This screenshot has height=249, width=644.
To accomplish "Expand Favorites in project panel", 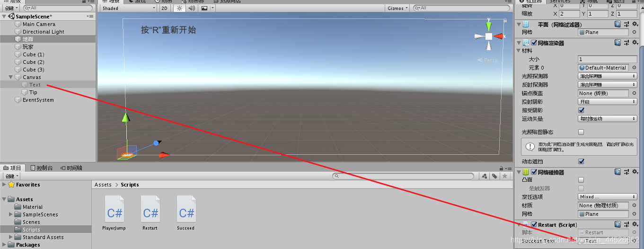I will point(4,184).
